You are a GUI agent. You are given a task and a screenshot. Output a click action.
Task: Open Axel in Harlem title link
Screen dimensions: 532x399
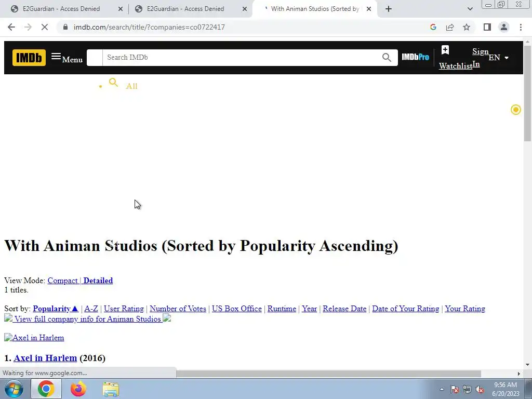click(45, 358)
